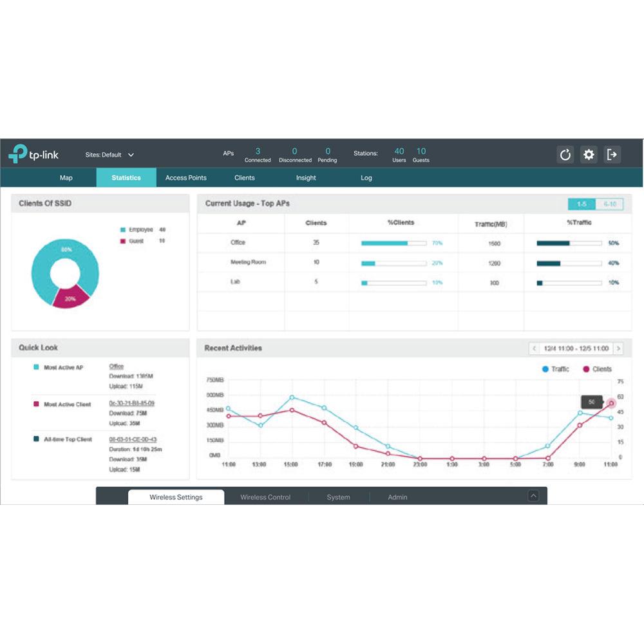Click the tp-link logo
This screenshot has height=644, width=644.
coord(33,155)
